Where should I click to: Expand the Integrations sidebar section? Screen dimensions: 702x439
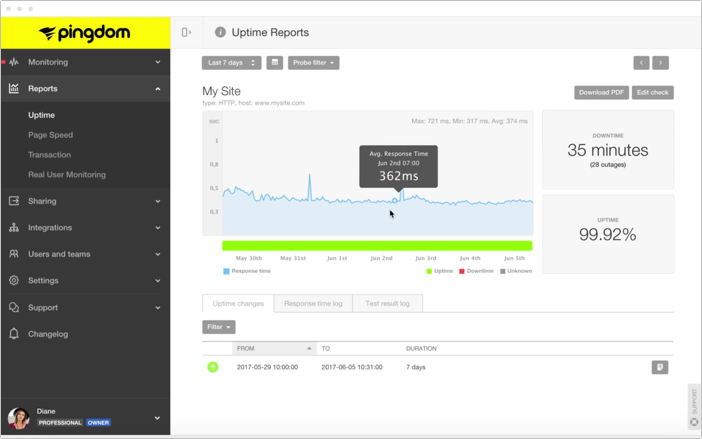tap(85, 227)
